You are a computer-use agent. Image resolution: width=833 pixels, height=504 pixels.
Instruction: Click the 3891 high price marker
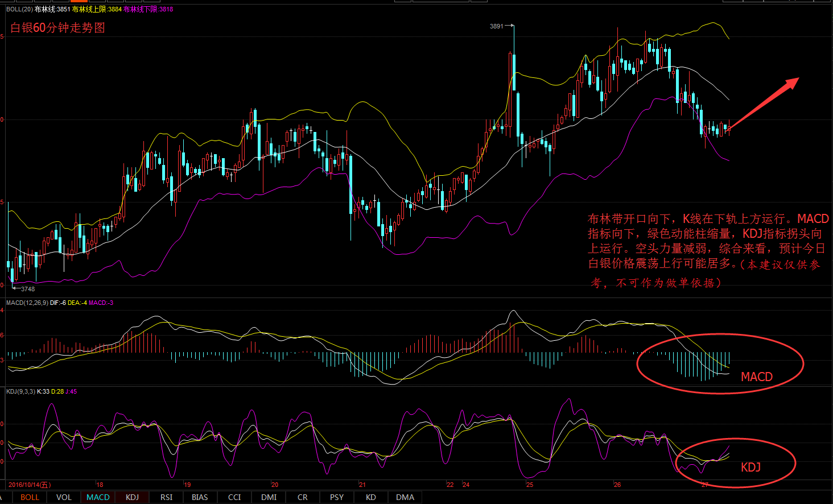[x=496, y=26]
